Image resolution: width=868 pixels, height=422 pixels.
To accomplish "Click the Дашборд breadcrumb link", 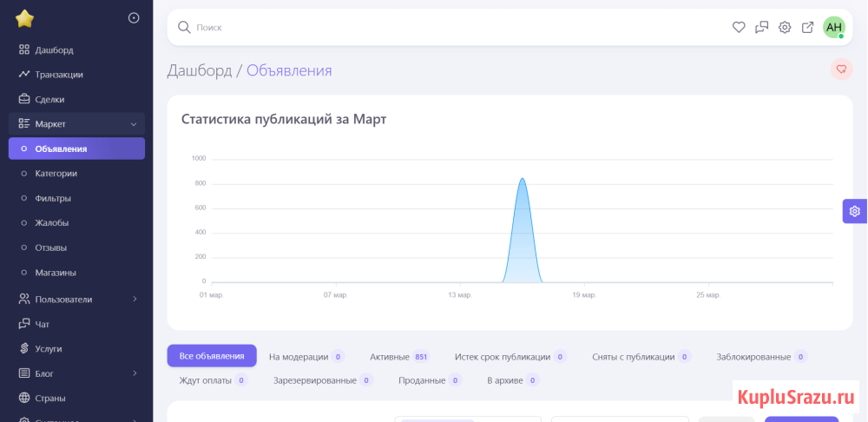I will (x=199, y=70).
